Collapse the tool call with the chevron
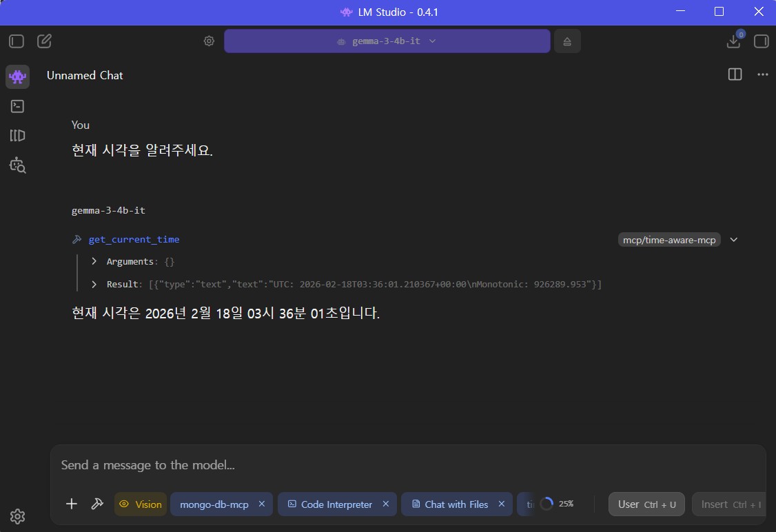Screen dimensions: 776x532 pyautogui.click(x=734, y=240)
